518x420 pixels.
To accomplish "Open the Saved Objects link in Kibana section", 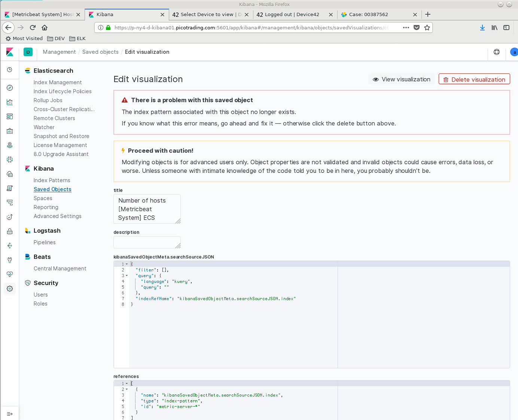I will pos(52,189).
